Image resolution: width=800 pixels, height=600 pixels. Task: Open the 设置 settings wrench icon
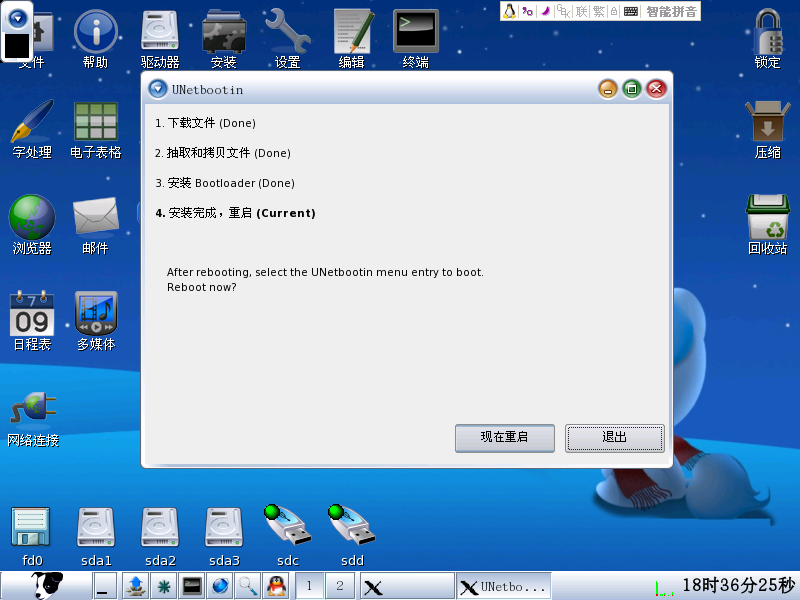tap(288, 39)
